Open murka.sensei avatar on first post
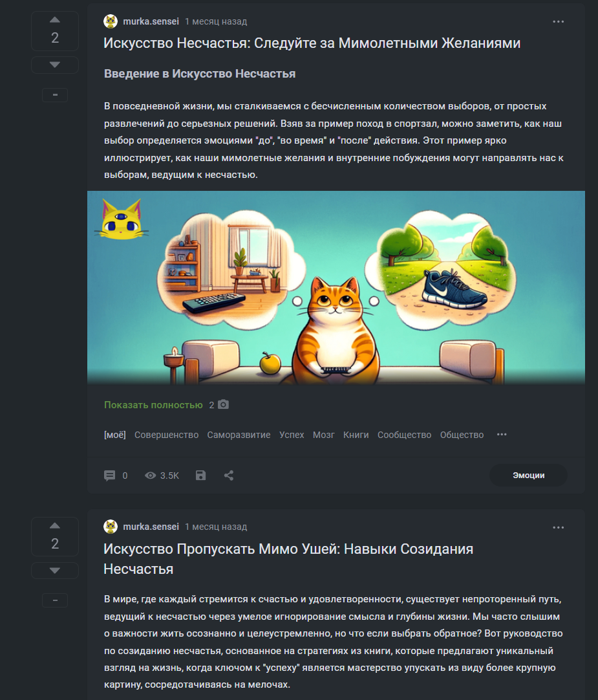Screen dimensions: 598x700 pos(111,21)
